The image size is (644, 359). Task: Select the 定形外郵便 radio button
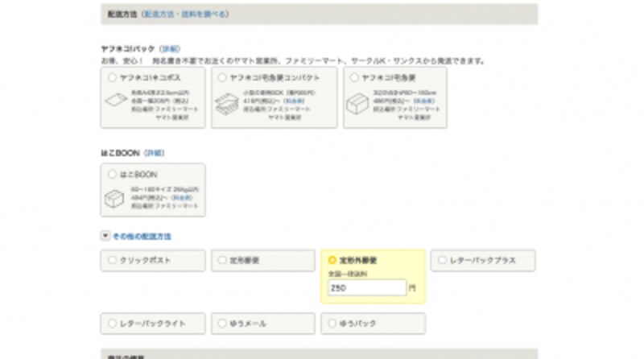pos(332,260)
